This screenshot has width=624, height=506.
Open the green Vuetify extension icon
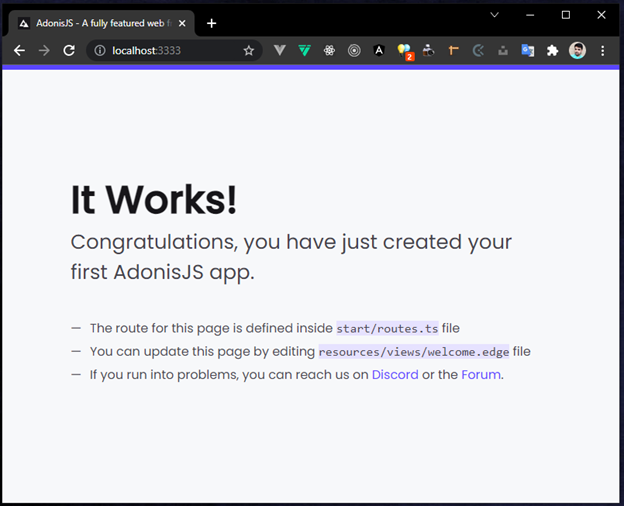coord(304,51)
